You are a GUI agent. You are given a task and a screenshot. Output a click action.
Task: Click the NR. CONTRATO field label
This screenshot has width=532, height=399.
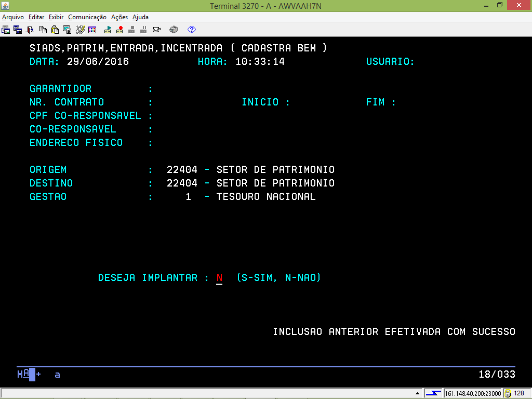pyautogui.click(x=67, y=102)
